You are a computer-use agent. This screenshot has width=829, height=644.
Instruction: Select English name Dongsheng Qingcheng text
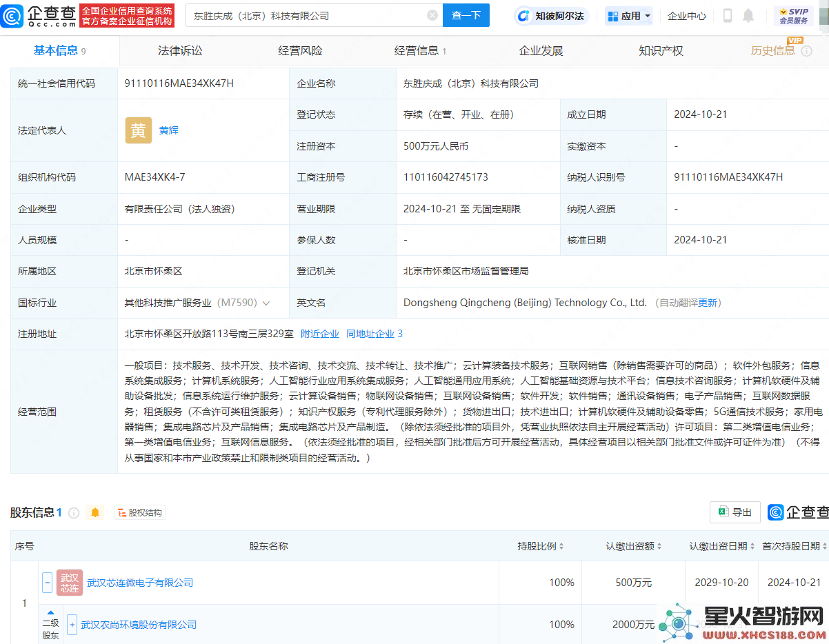point(525,303)
